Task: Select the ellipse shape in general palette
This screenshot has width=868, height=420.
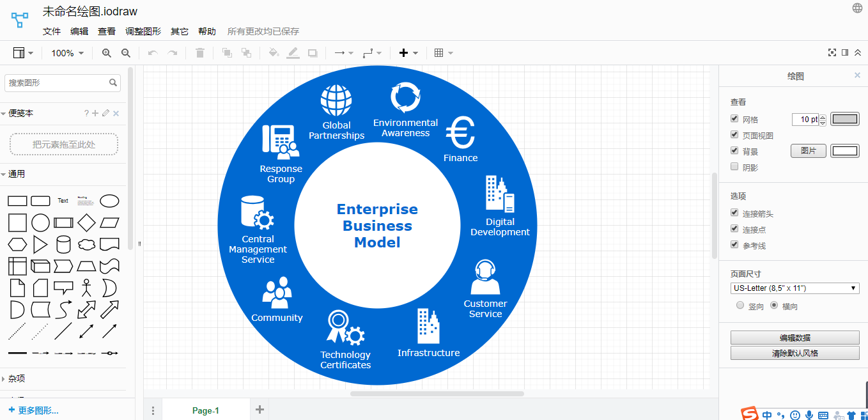Action: coord(109,201)
